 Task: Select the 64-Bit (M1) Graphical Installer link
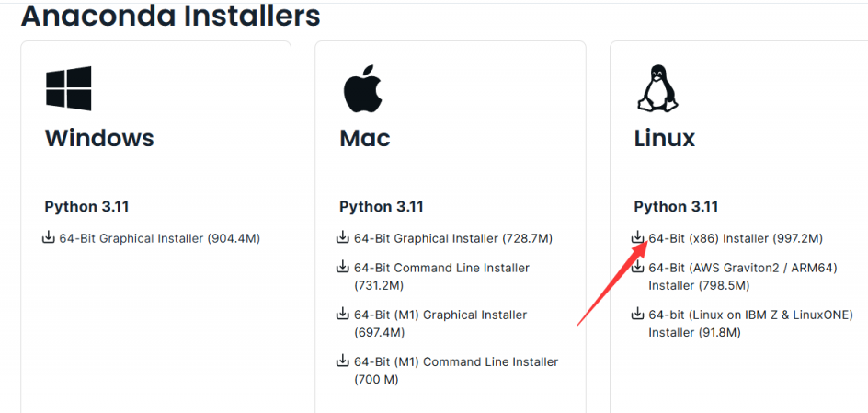click(440, 315)
